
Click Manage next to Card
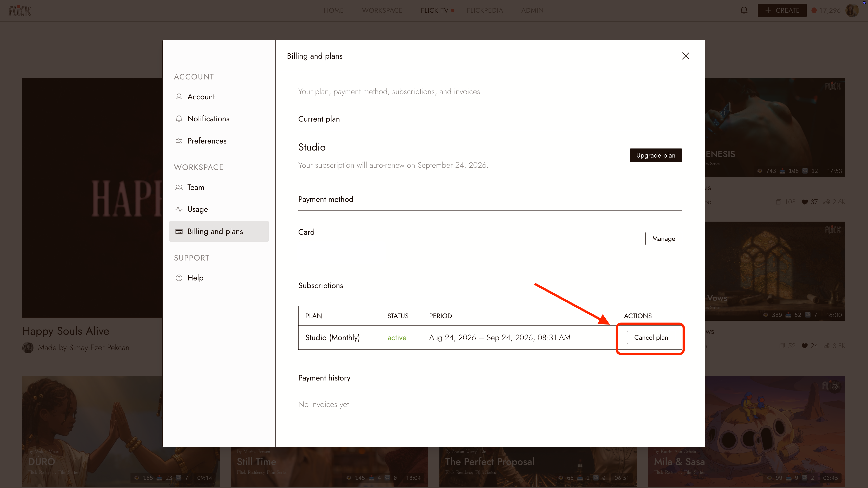click(x=664, y=238)
